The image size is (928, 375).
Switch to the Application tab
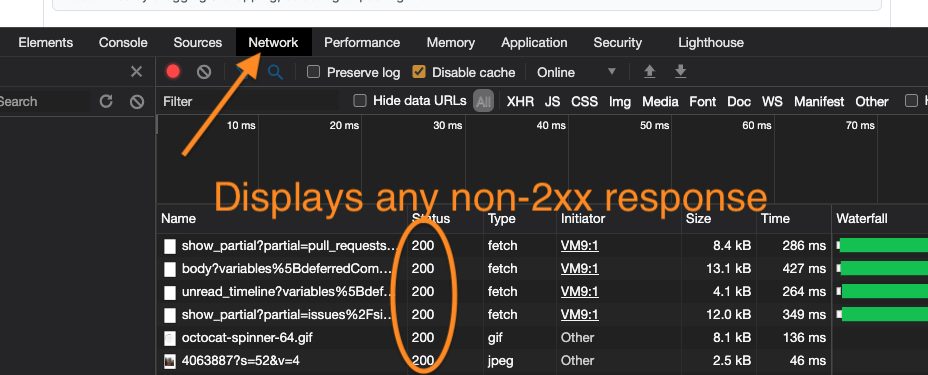pos(534,43)
